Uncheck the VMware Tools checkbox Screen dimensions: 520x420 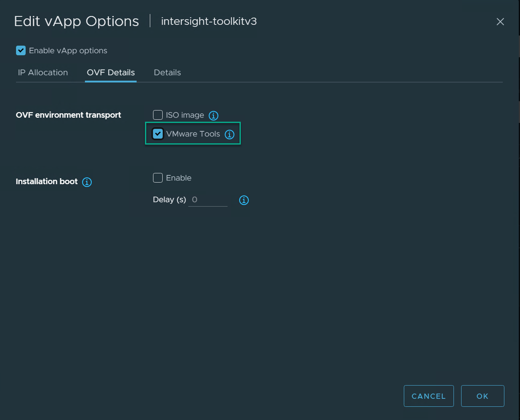pyautogui.click(x=158, y=134)
